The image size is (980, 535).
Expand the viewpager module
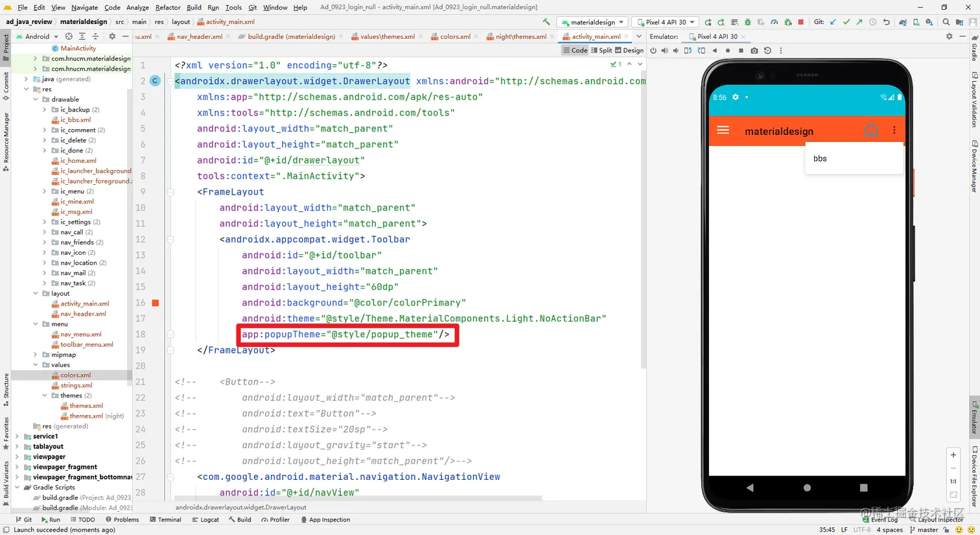tap(17, 457)
